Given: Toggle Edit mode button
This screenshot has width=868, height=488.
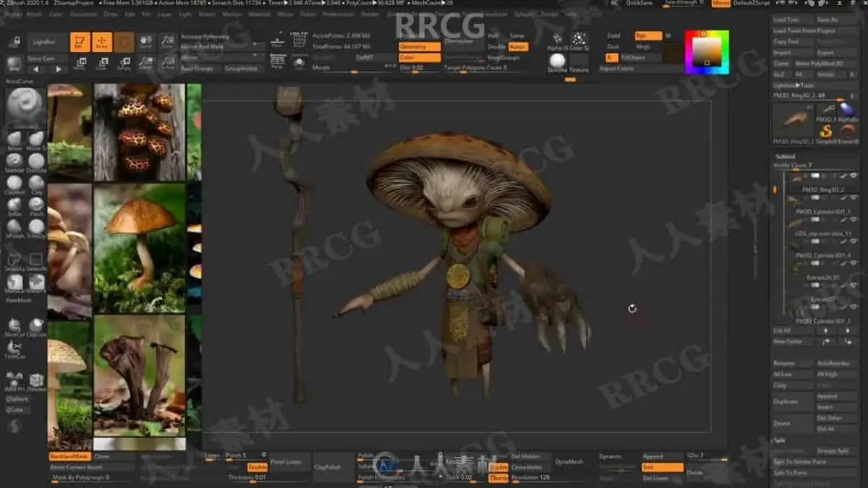Looking at the screenshot, I should (x=80, y=43).
